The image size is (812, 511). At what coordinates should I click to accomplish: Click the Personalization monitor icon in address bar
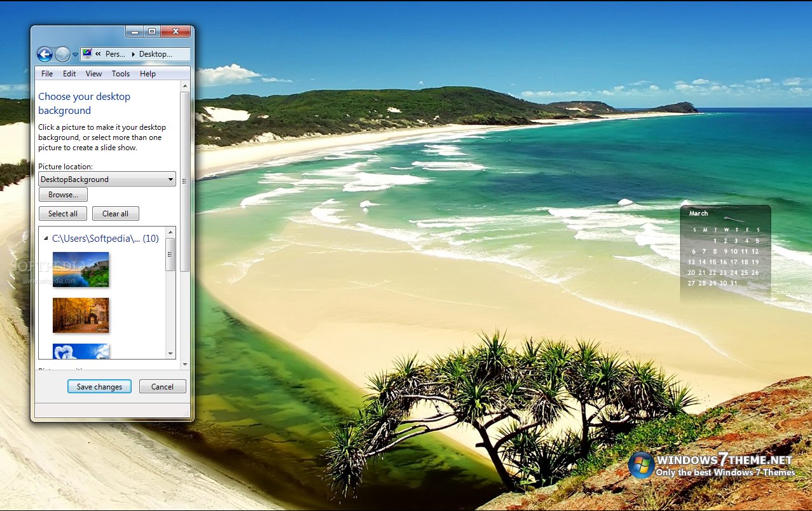point(87,54)
